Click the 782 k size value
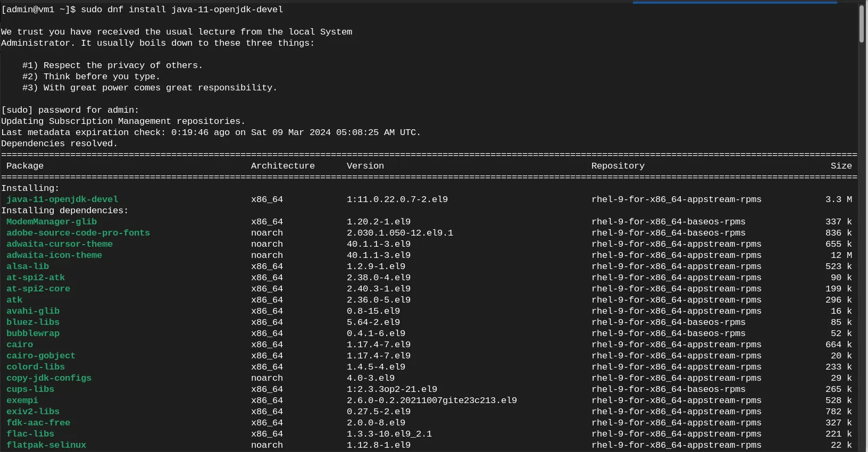This screenshot has height=452, width=868. point(839,412)
